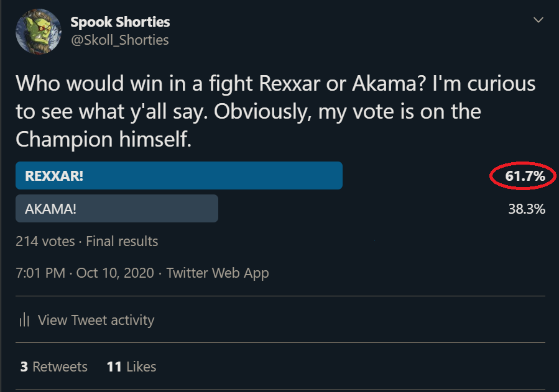The width and height of the screenshot is (559, 392).
Task: Click the red-circled 61.7% percentage
Action: click(x=525, y=176)
